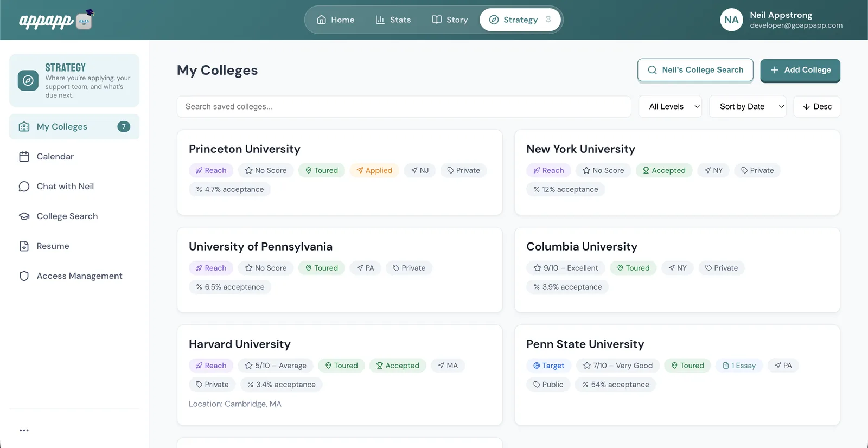Click New York University's Accepted trophy tag
The image size is (868, 448).
[x=664, y=170]
